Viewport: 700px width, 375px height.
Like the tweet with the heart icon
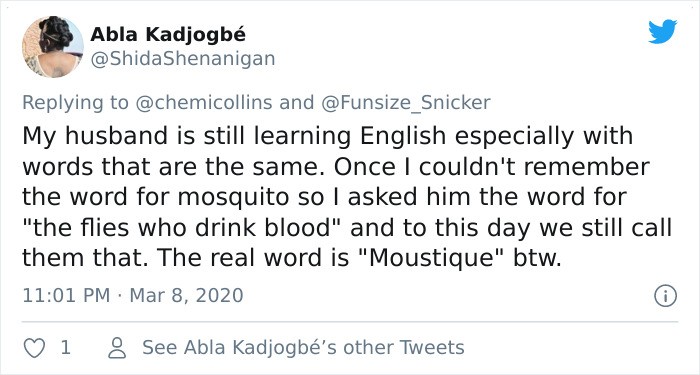pos(34,348)
